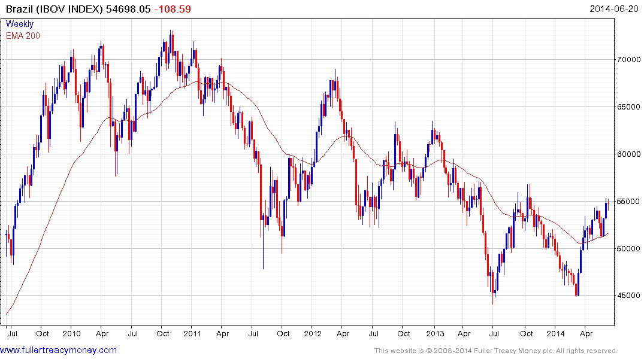Click the chart date 2014-06-20
Screen dimensions: 644x359
pos(614,8)
